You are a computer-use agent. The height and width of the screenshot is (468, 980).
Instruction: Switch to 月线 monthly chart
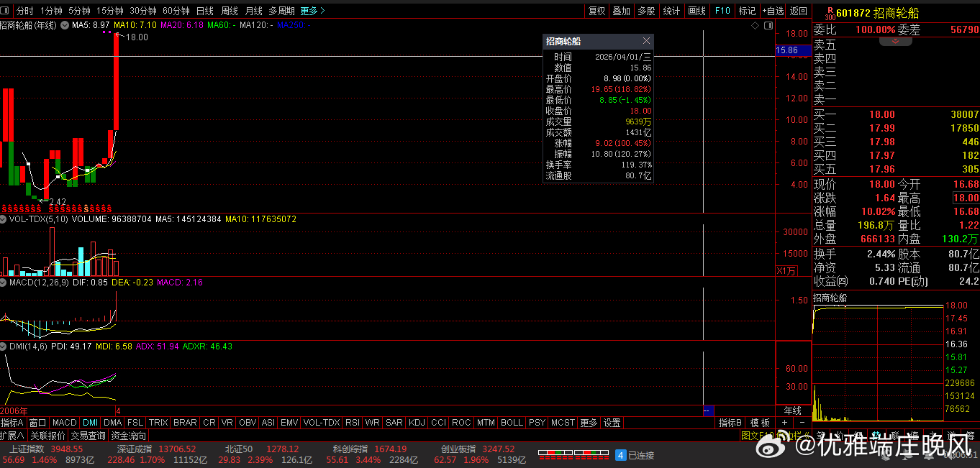pyautogui.click(x=253, y=11)
